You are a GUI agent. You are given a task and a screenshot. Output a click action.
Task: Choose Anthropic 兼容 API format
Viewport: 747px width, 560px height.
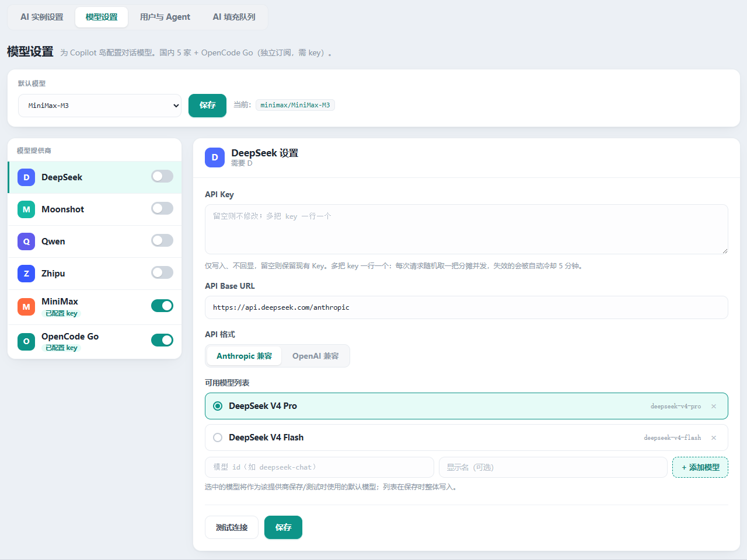pos(244,356)
